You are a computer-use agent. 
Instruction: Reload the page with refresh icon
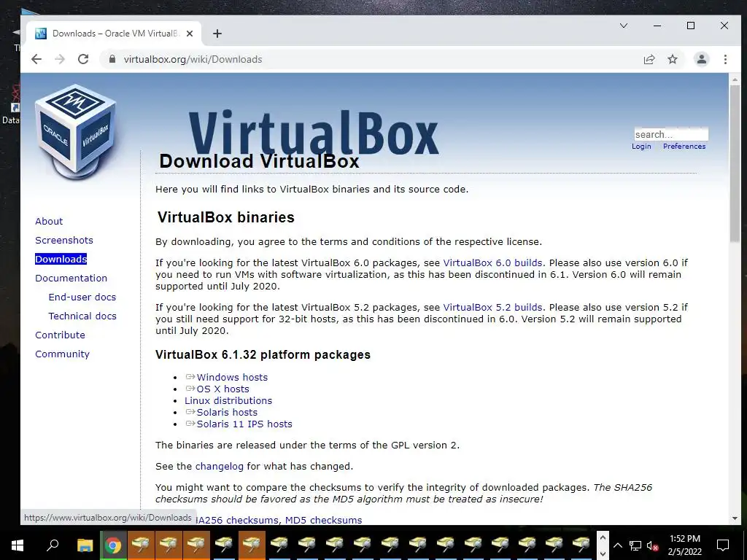pyautogui.click(x=83, y=59)
